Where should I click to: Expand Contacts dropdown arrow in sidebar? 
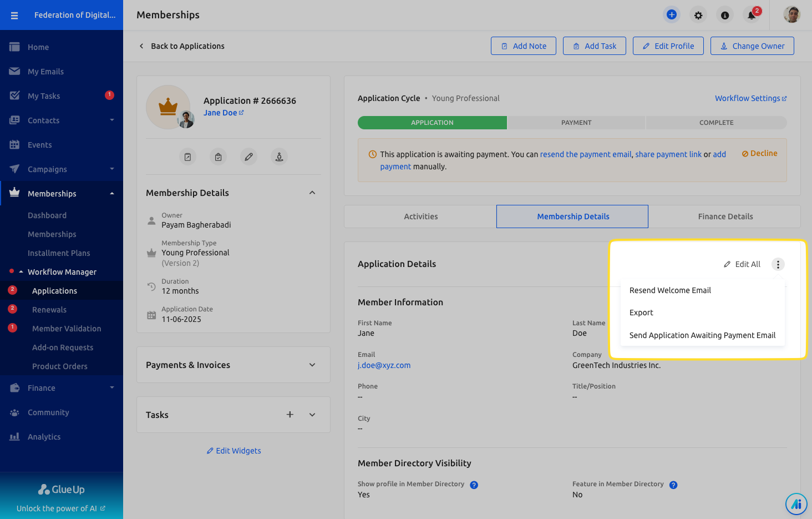(x=112, y=120)
